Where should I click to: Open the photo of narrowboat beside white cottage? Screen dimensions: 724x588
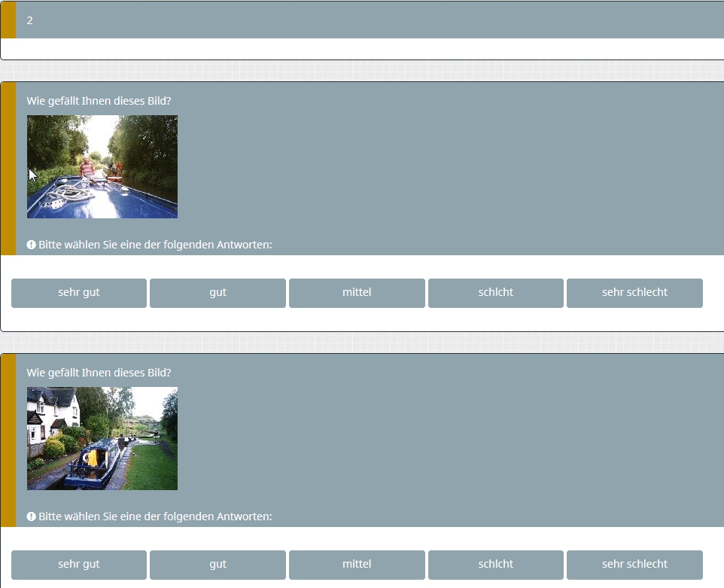[x=102, y=438]
